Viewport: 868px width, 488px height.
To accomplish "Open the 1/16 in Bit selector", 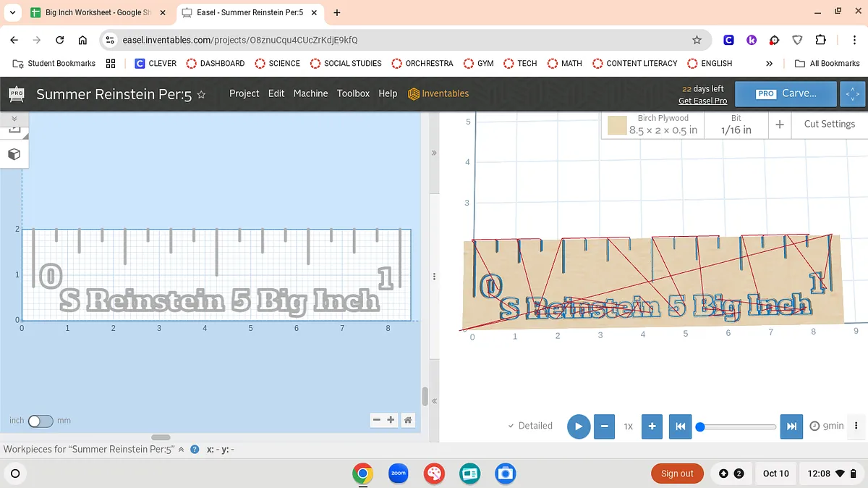I will click(736, 125).
